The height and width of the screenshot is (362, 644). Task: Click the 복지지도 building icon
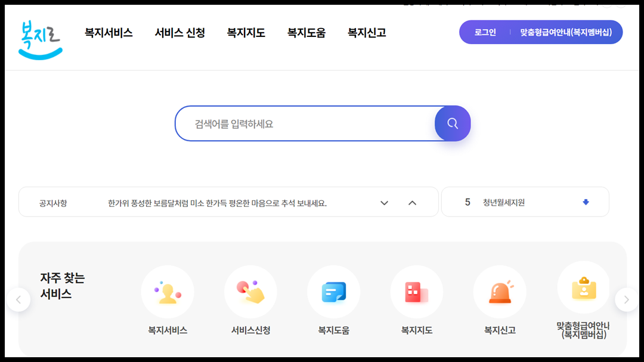(417, 292)
